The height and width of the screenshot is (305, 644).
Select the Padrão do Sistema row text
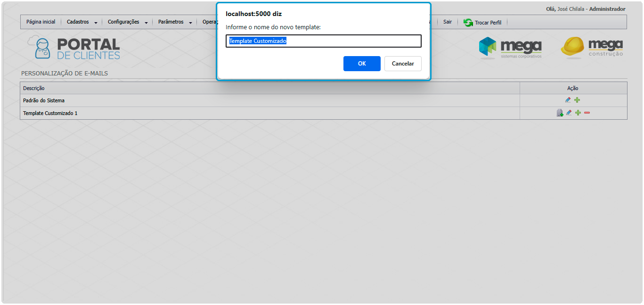click(44, 100)
